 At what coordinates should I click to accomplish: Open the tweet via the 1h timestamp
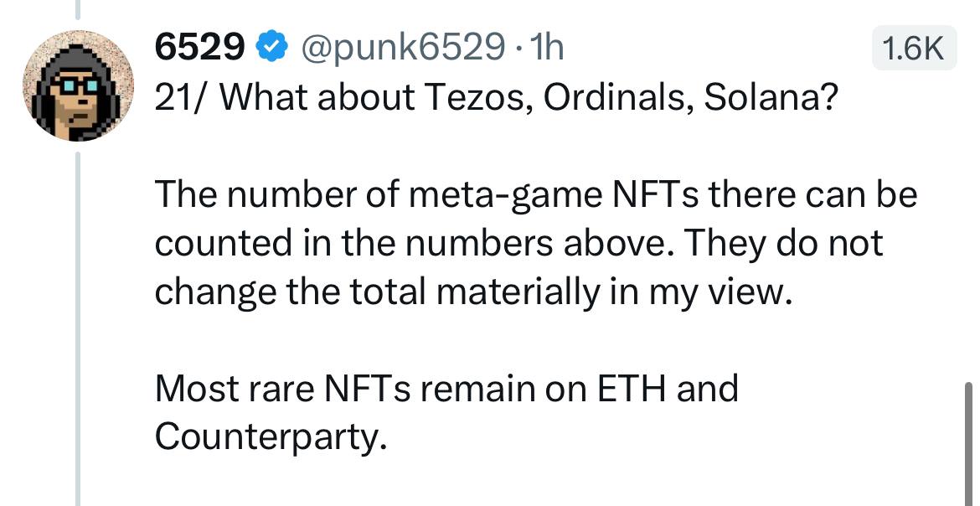pos(546,48)
